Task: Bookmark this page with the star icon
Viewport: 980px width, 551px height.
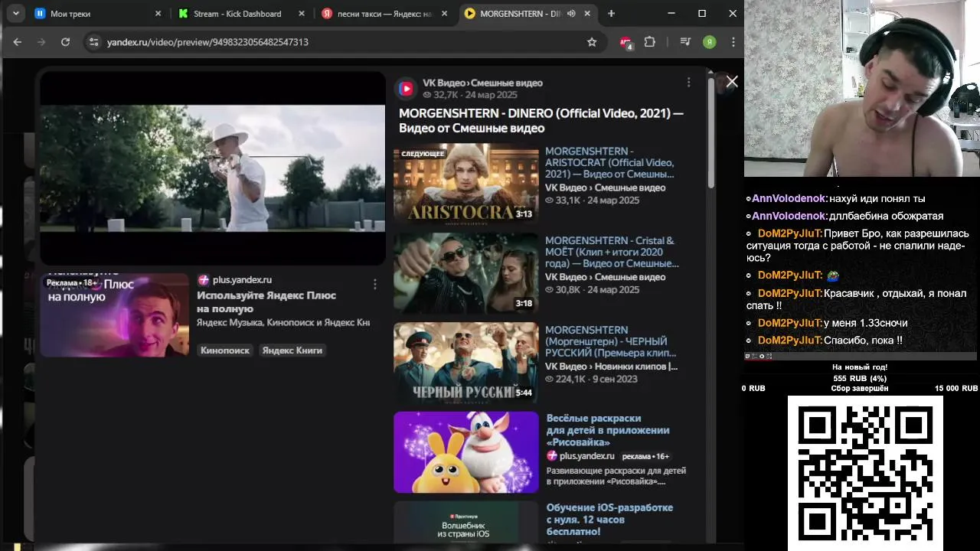Action: (592, 42)
